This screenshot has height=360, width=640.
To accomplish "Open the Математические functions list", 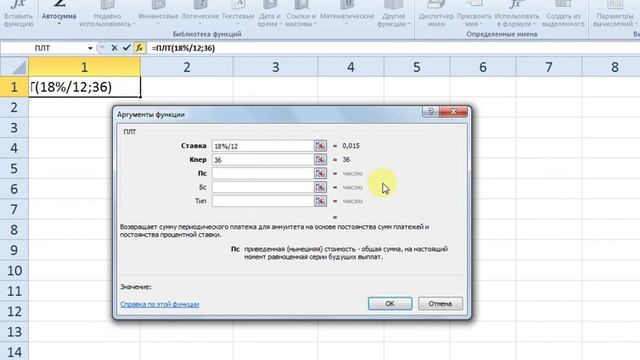I will (347, 13).
